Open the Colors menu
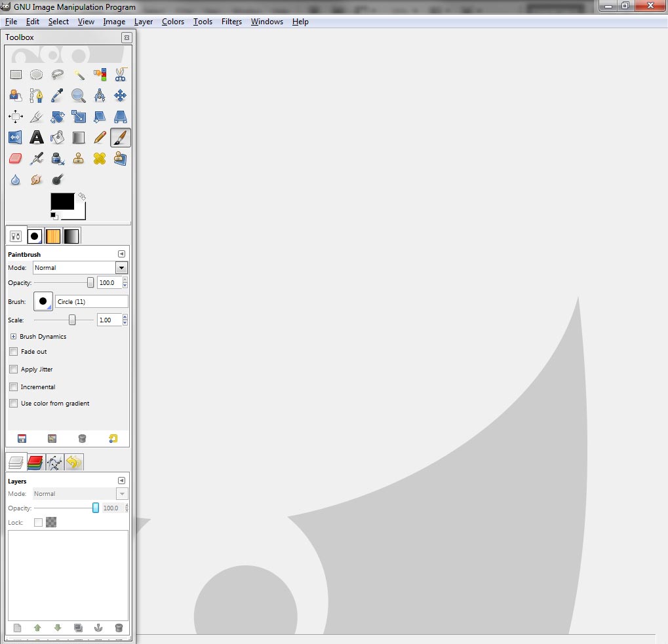 (173, 22)
